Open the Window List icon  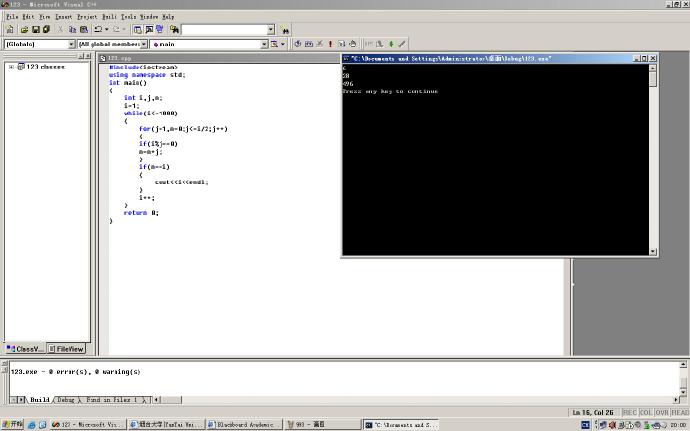160,29
